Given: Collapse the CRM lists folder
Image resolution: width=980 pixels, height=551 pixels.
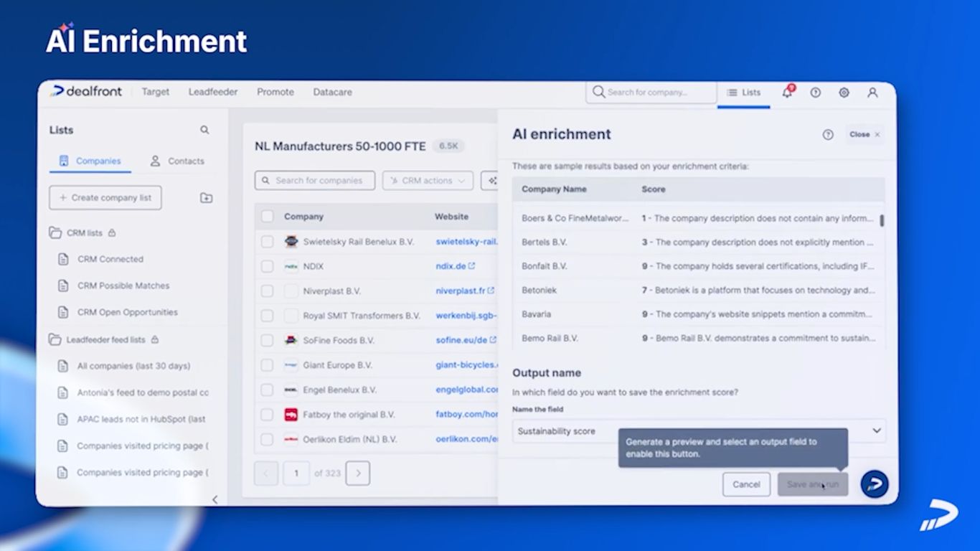Looking at the screenshot, I should [x=55, y=232].
